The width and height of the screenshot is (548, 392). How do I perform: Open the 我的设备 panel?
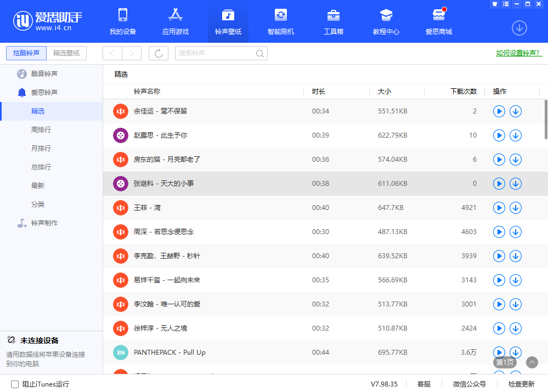tap(122, 21)
